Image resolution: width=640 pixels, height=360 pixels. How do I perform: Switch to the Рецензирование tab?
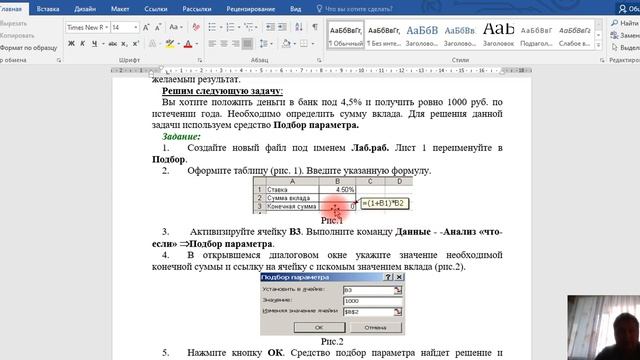[251, 9]
